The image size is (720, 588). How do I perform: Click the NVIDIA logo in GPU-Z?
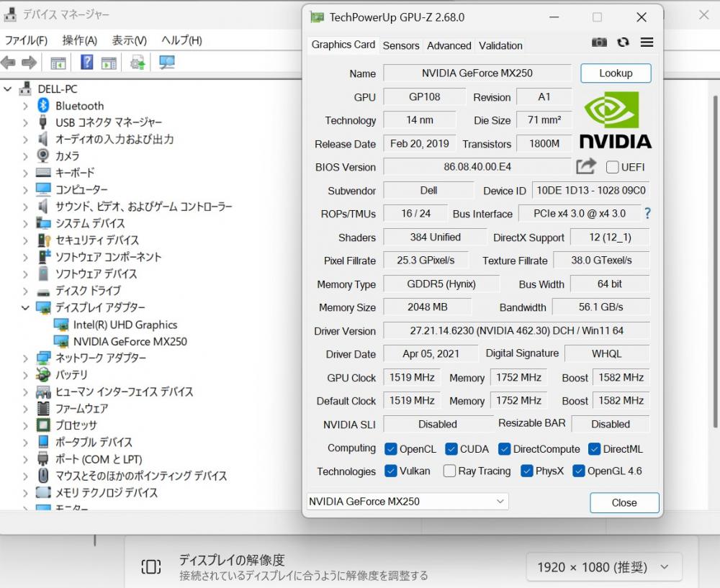pos(615,120)
